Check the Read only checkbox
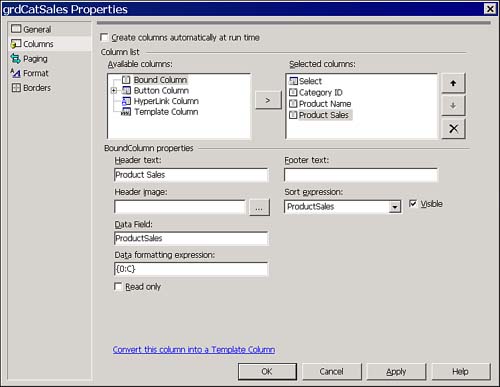Viewport: 500px width, 387px height. [118, 286]
